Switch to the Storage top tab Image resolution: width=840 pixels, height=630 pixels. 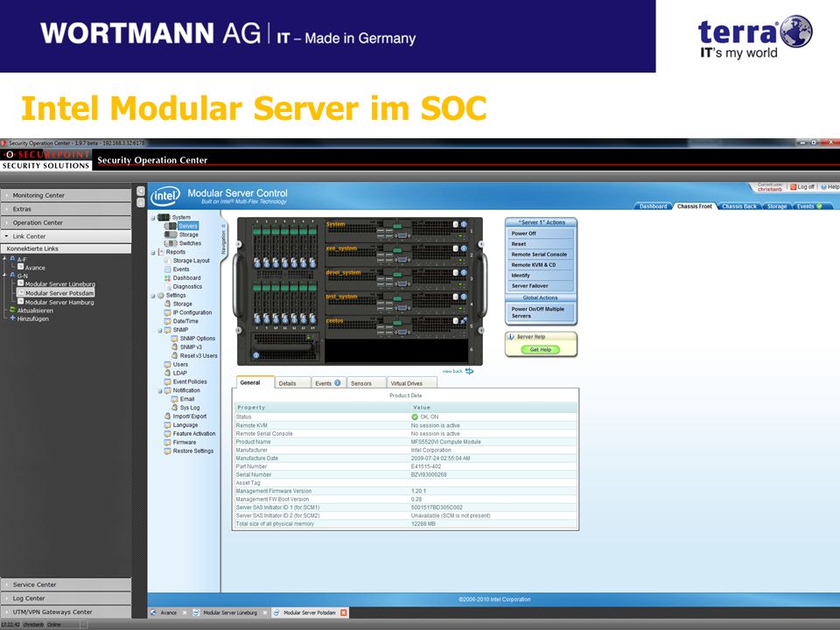[776, 206]
